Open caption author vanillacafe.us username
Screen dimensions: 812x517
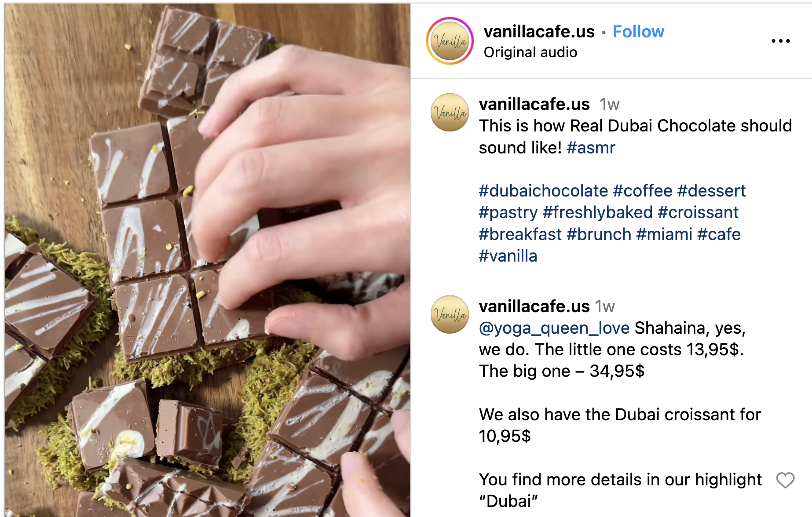(534, 104)
